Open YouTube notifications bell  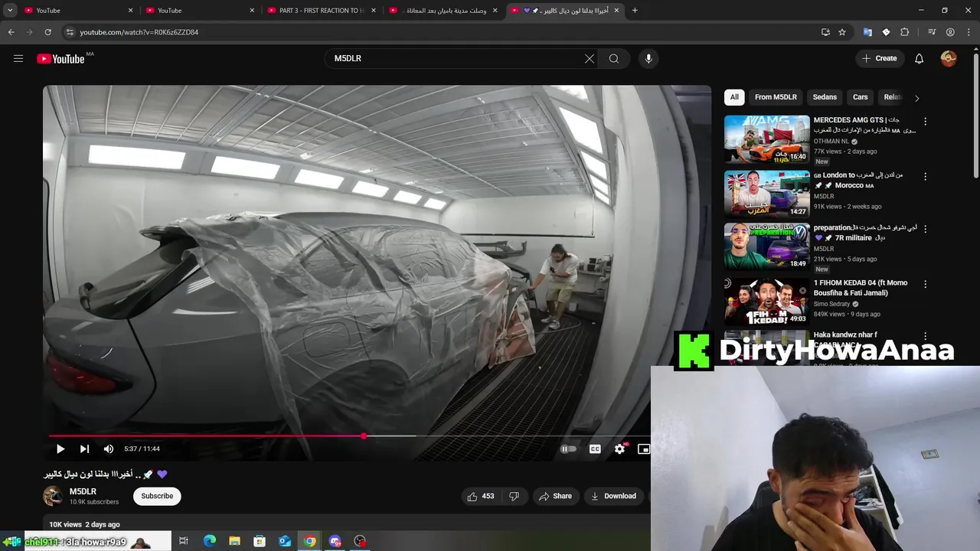(x=920, y=58)
